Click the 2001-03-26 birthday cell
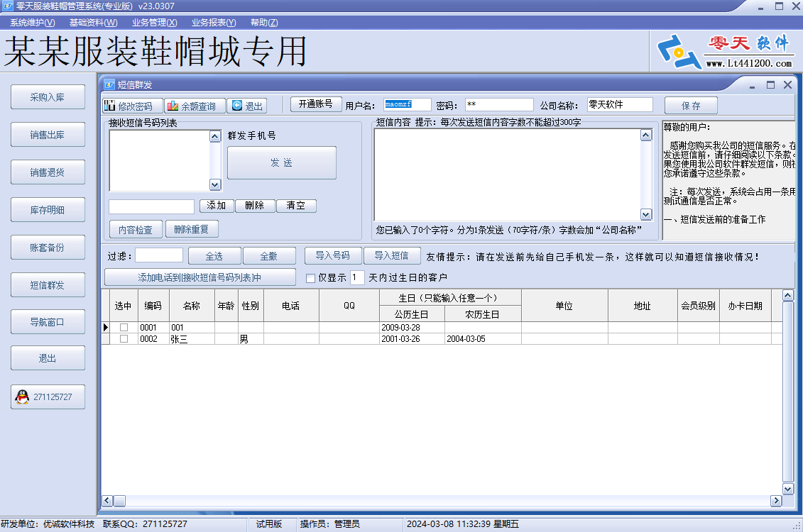803x532 pixels. point(413,338)
